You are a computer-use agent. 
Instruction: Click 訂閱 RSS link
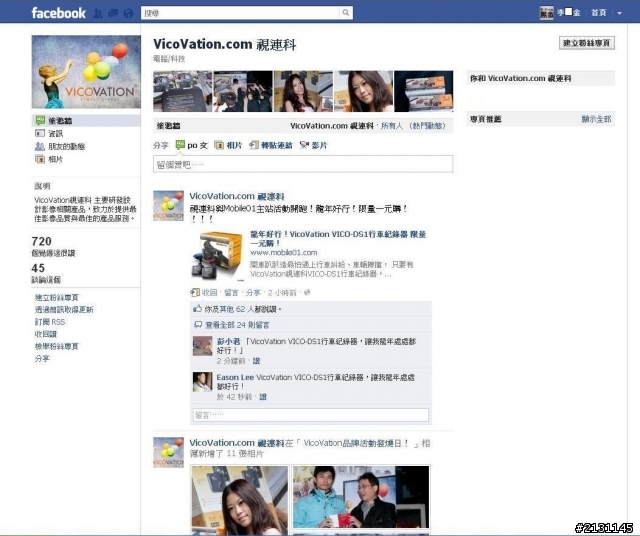(50, 322)
